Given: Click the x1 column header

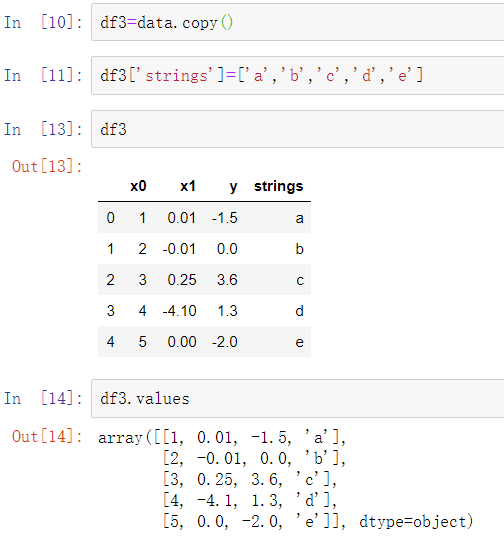Looking at the screenshot, I should (x=188, y=186).
